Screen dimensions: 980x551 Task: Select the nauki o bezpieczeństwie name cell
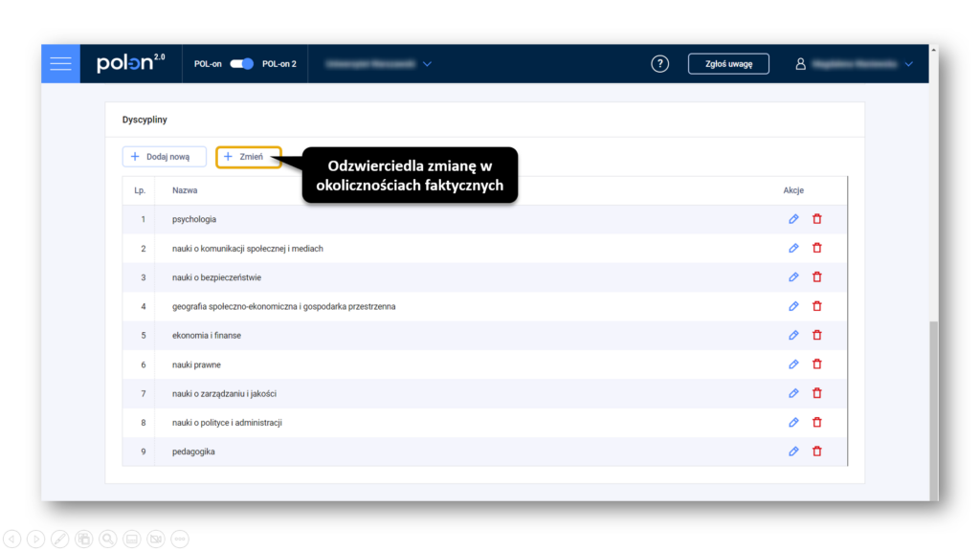pos(217,277)
